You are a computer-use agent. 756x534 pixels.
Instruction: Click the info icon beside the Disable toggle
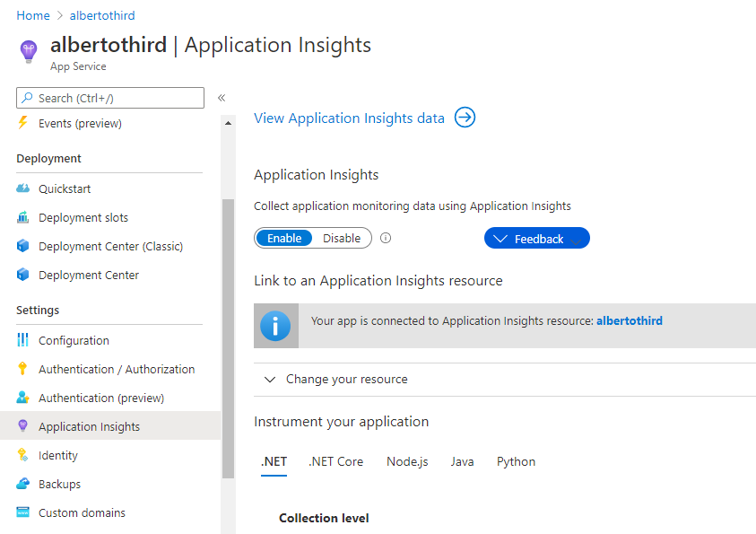[x=386, y=238]
